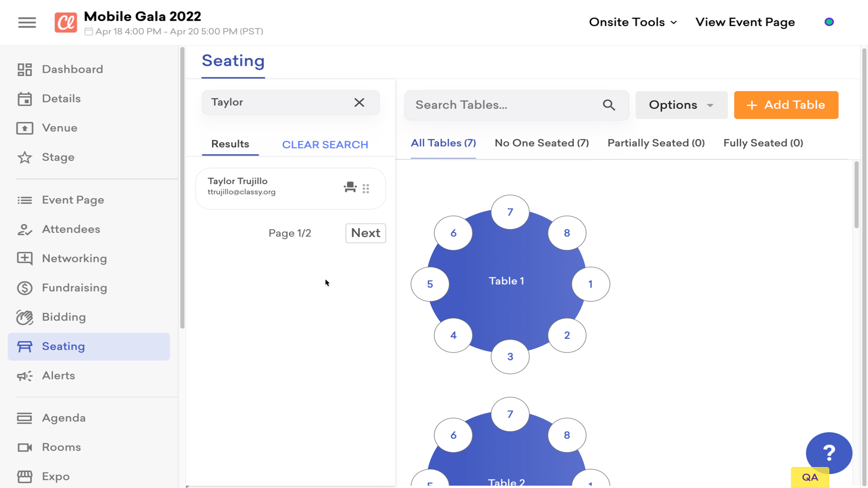Select the Fully Seated (0) filter tab
Viewport: 868px width, 488px height.
764,143
